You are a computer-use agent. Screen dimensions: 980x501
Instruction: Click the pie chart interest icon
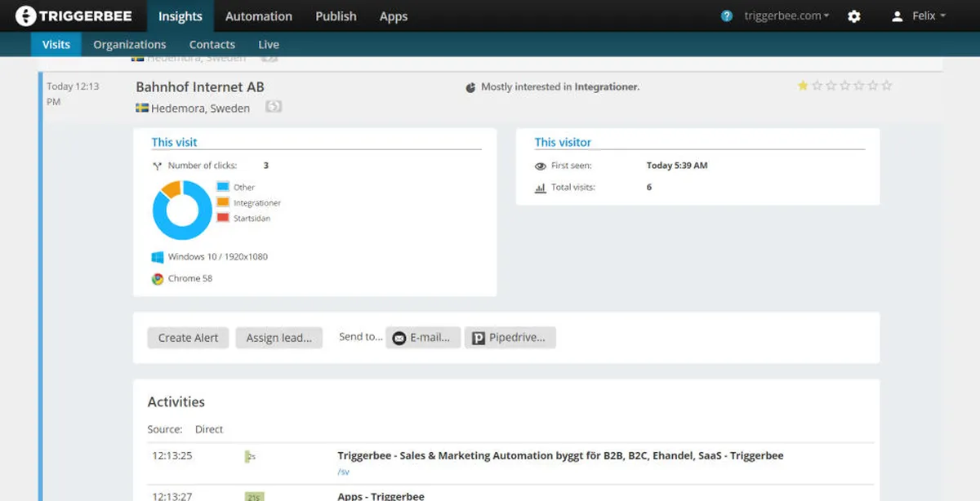(470, 87)
